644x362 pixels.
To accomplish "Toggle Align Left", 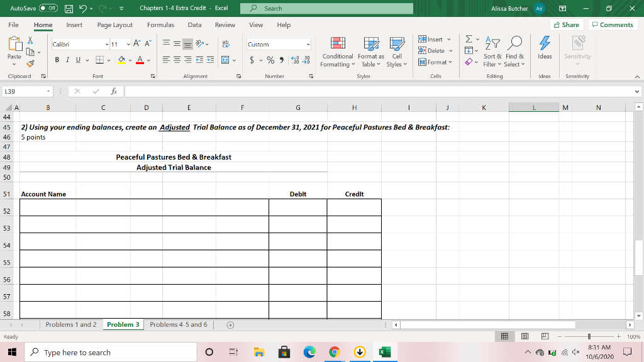I will [166, 60].
